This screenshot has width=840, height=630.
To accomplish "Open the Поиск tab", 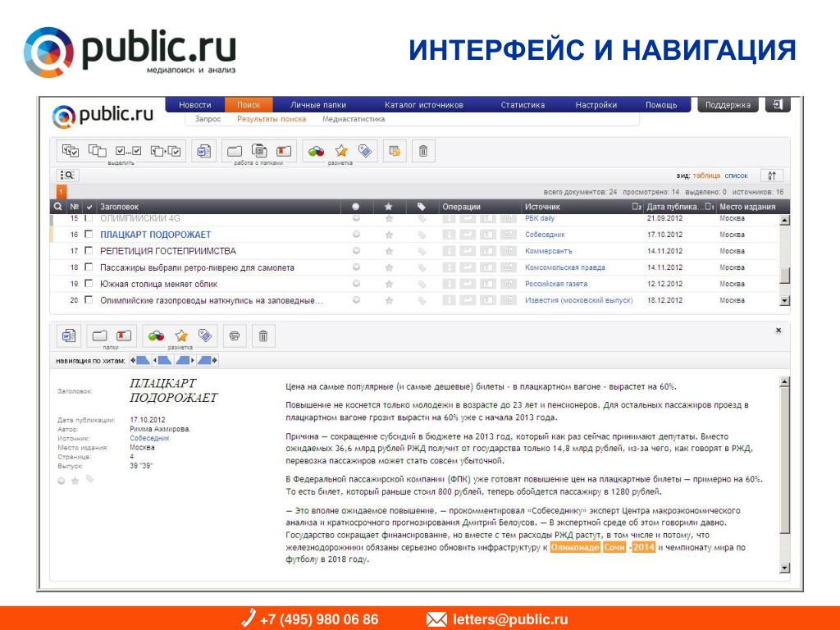I will pos(249,105).
